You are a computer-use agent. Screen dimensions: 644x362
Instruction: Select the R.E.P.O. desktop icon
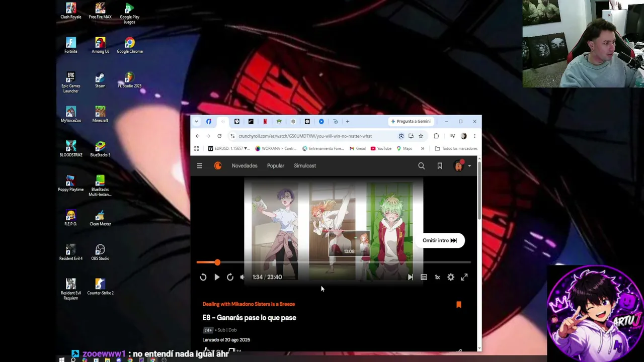71,218
